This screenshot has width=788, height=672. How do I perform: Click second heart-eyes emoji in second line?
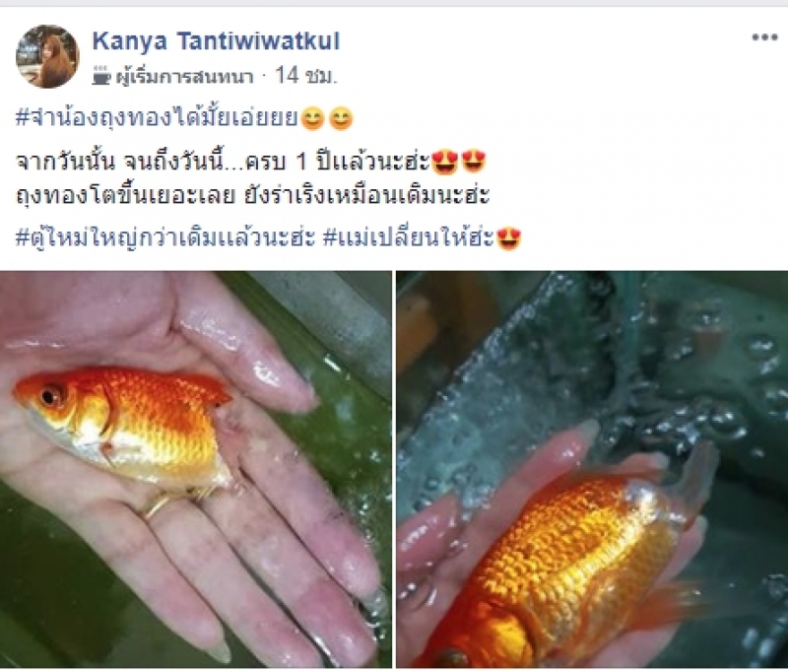474,163
